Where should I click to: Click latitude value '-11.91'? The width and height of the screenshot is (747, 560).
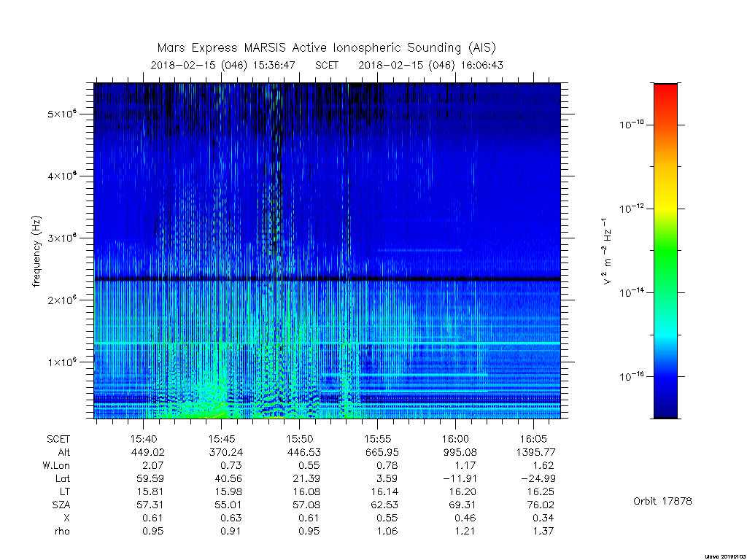[x=459, y=478]
